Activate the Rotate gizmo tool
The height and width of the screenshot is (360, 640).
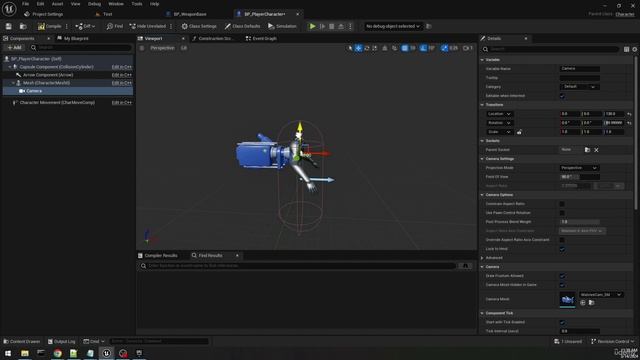coord(367,48)
